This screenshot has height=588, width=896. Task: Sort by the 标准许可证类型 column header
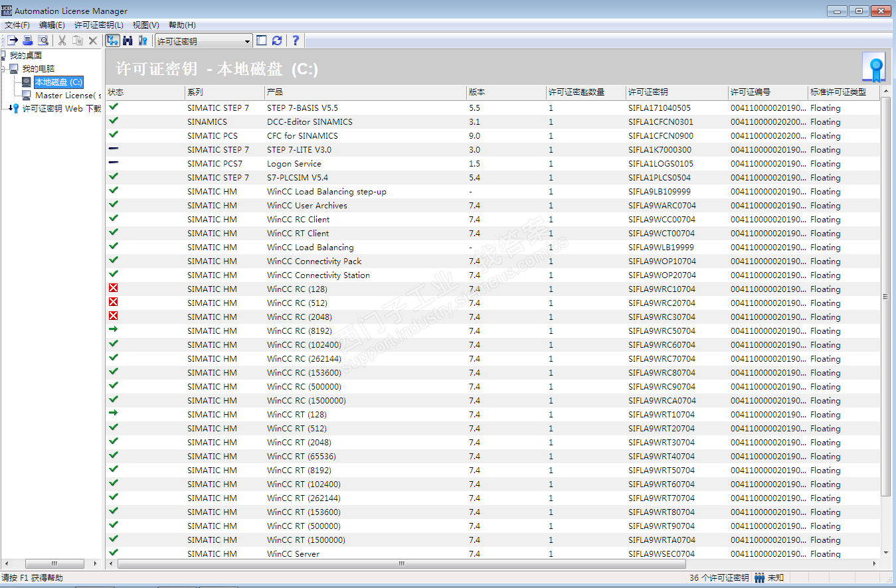pyautogui.click(x=844, y=92)
